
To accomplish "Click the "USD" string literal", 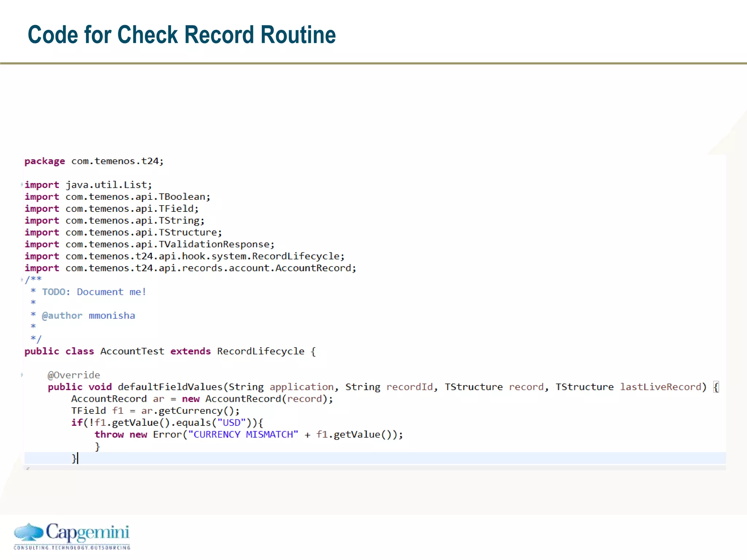I will pos(231,423).
